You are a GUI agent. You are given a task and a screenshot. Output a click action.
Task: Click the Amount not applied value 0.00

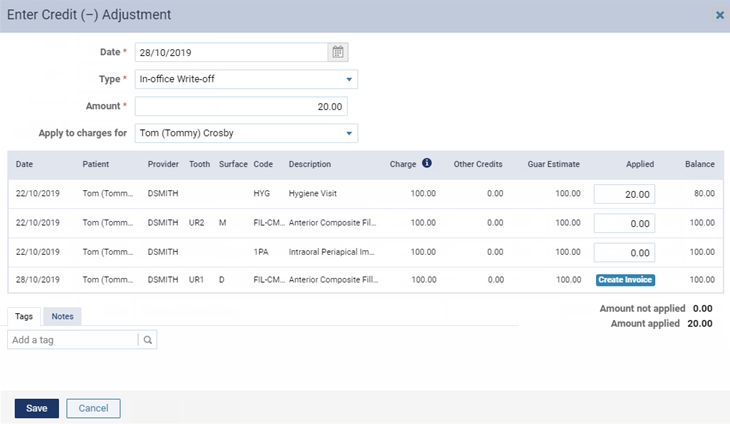pyautogui.click(x=703, y=308)
